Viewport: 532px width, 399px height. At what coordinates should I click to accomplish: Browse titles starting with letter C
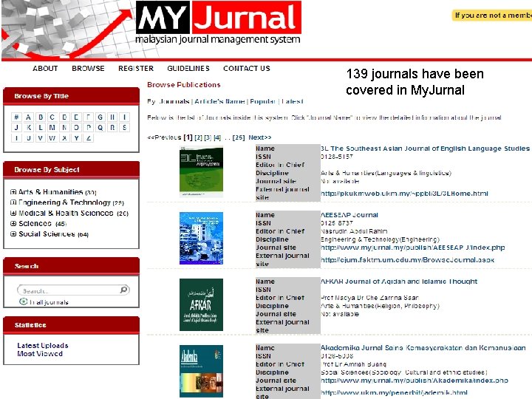52,117
